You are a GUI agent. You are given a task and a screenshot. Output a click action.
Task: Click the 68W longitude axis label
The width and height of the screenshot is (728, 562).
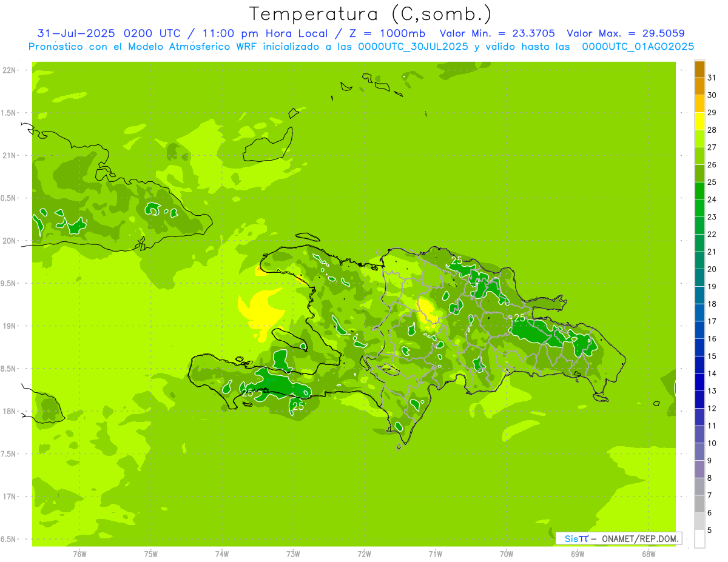point(649,554)
